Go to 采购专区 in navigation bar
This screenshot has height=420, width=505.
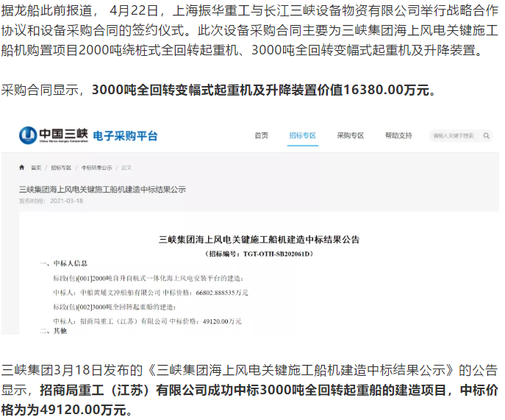pyautogui.click(x=351, y=136)
